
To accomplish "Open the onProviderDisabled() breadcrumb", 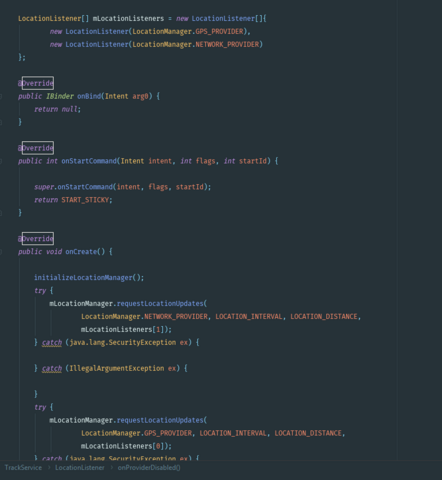I will tap(149, 468).
